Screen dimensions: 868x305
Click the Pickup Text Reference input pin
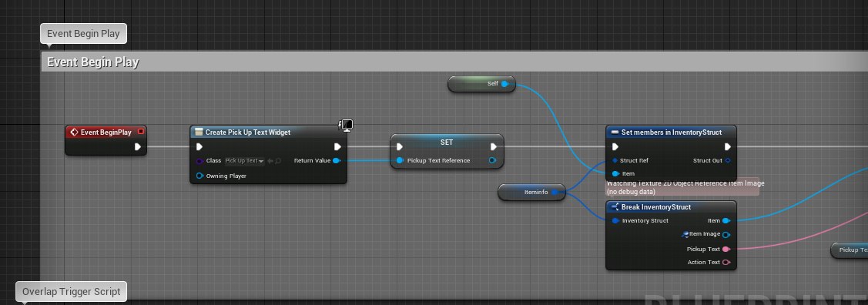point(400,161)
